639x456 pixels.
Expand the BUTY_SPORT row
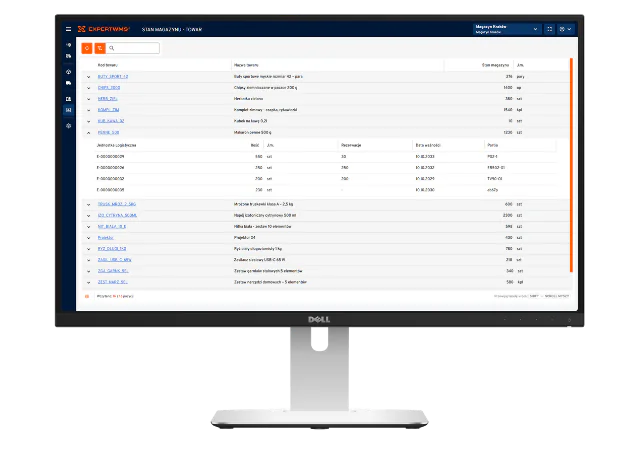pos(88,77)
